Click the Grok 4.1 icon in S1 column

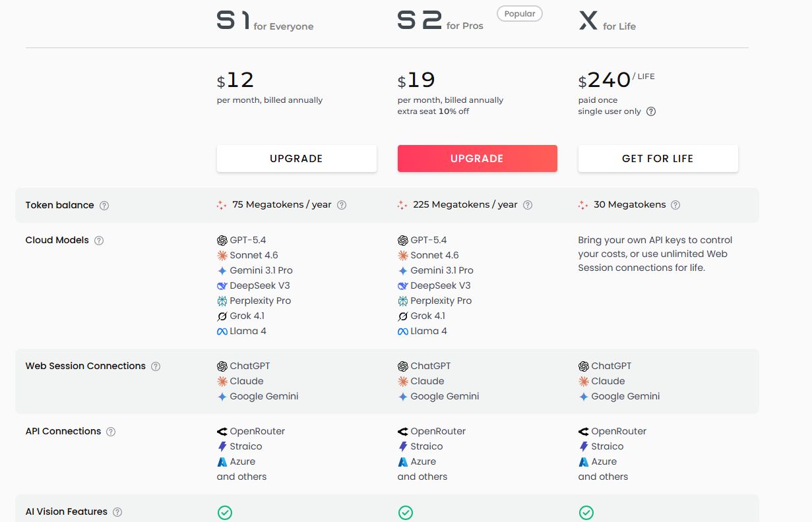click(222, 316)
